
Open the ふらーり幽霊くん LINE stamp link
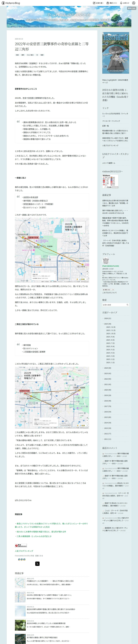pos(109,163)
